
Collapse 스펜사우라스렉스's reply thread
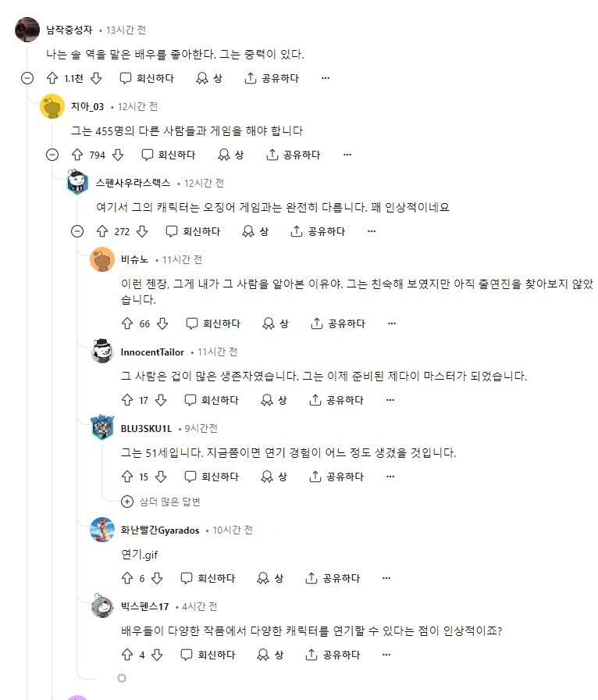click(77, 231)
